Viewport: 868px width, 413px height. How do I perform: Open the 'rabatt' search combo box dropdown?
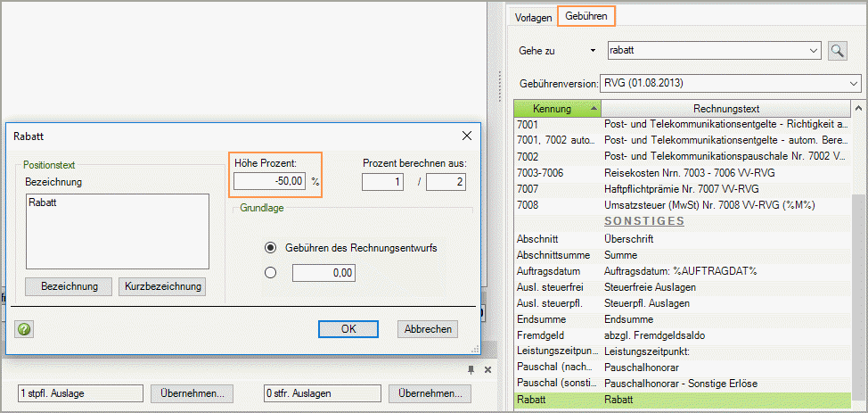click(812, 51)
